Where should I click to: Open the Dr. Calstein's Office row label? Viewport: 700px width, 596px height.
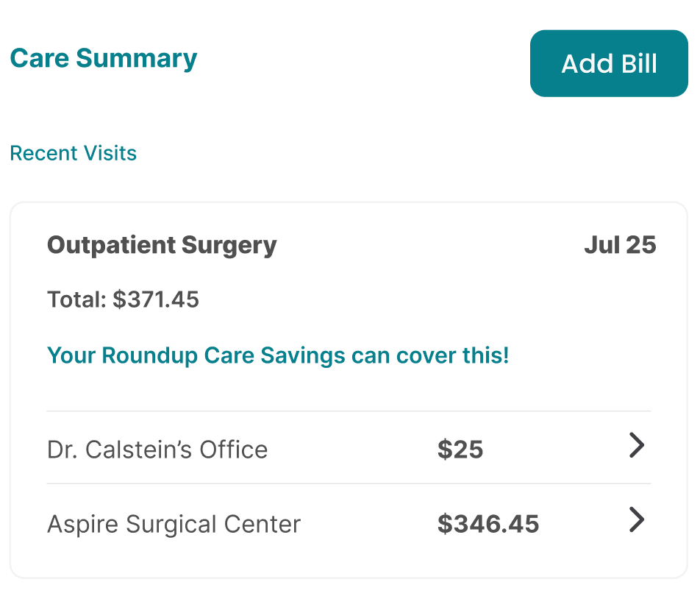157,450
